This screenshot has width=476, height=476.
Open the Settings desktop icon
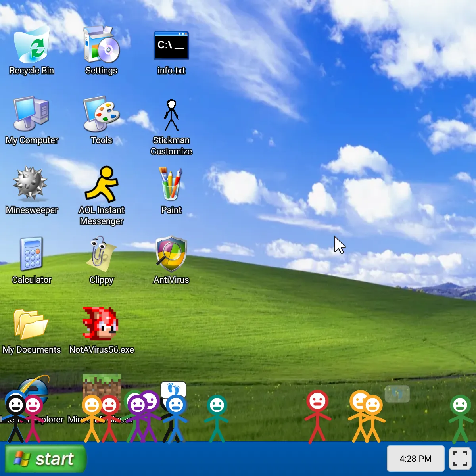tap(102, 44)
